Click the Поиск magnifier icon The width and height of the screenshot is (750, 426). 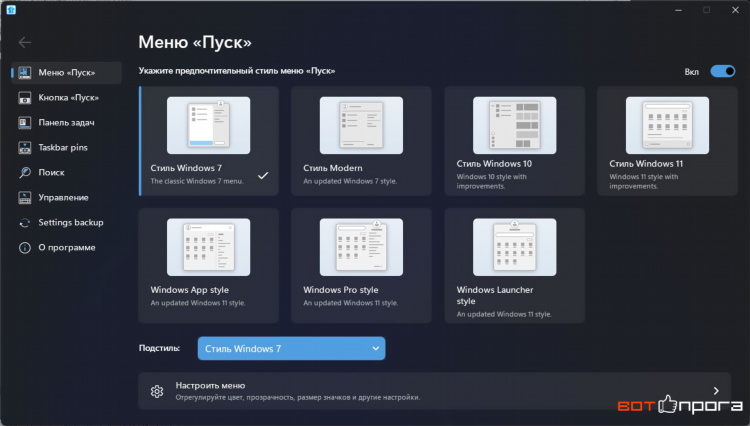[25, 173]
